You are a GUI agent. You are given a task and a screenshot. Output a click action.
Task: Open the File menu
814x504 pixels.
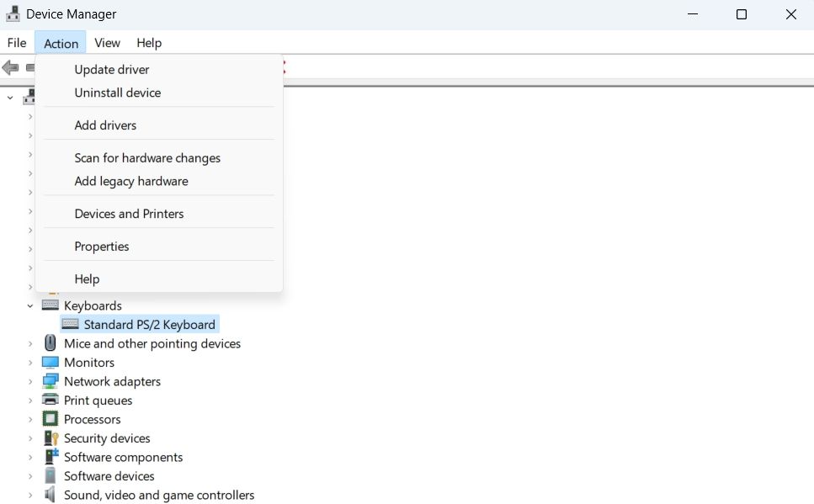(17, 43)
